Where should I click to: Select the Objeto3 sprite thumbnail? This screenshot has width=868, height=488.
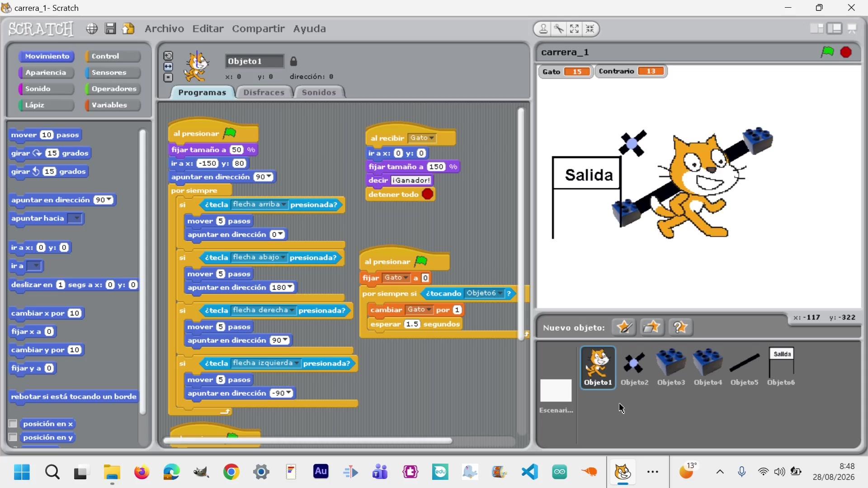pyautogui.click(x=671, y=367)
